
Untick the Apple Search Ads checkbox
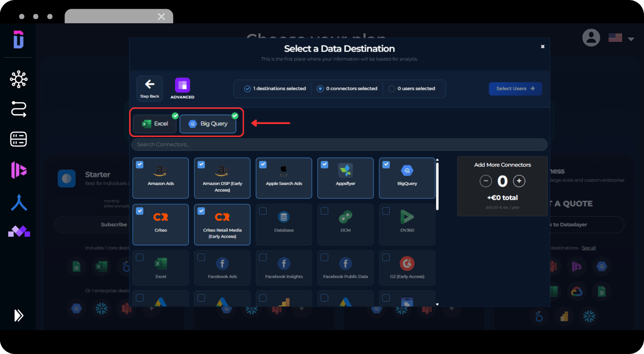(x=263, y=165)
